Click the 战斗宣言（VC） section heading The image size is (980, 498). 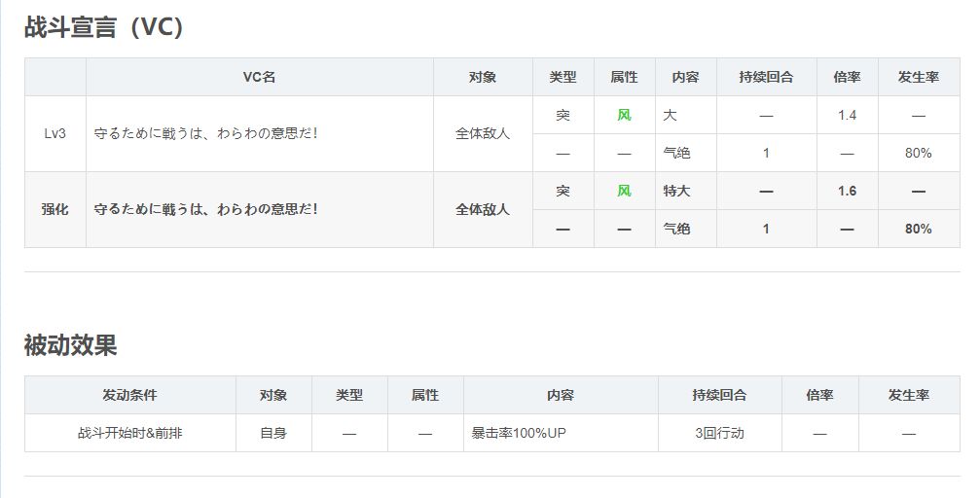(104, 27)
